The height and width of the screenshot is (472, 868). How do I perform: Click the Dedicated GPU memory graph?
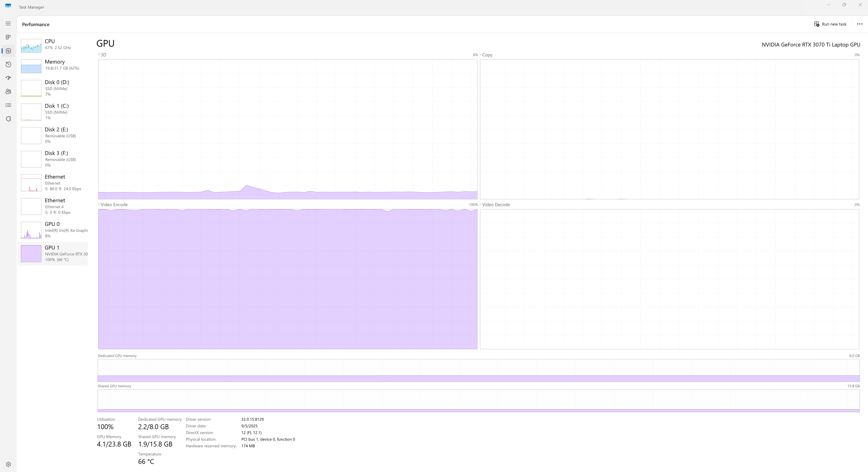tap(479, 371)
